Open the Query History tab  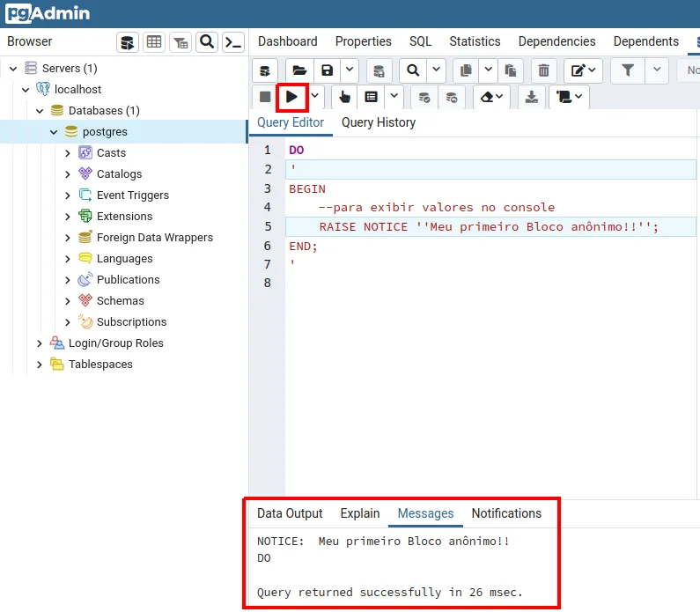[379, 122]
